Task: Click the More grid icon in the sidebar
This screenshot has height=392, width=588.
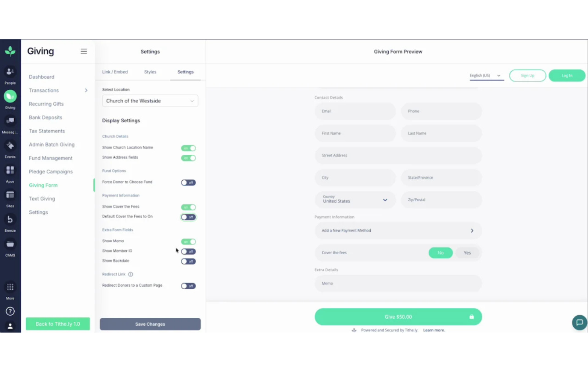Action: (x=10, y=288)
